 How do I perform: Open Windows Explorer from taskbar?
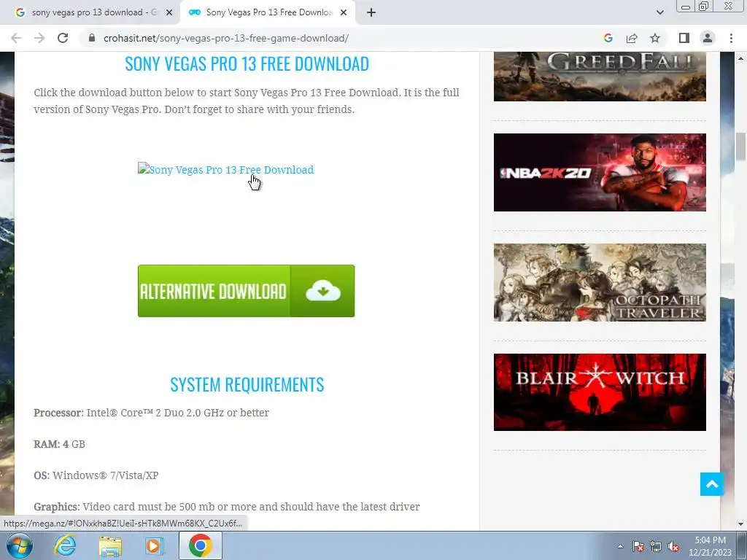point(111,546)
